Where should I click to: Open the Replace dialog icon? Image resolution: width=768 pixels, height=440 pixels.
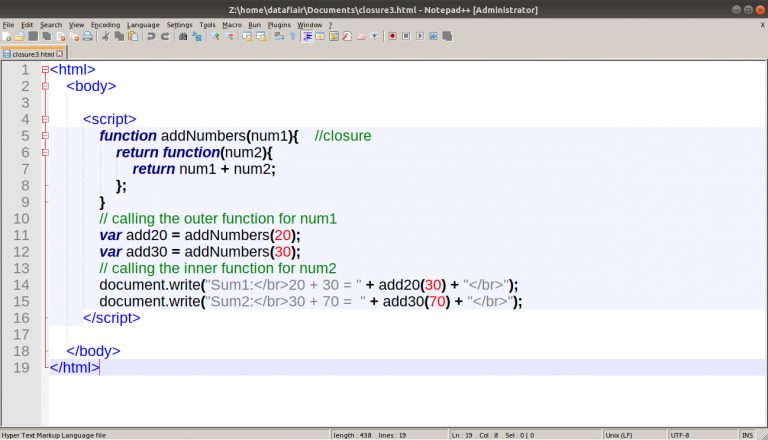(197, 36)
